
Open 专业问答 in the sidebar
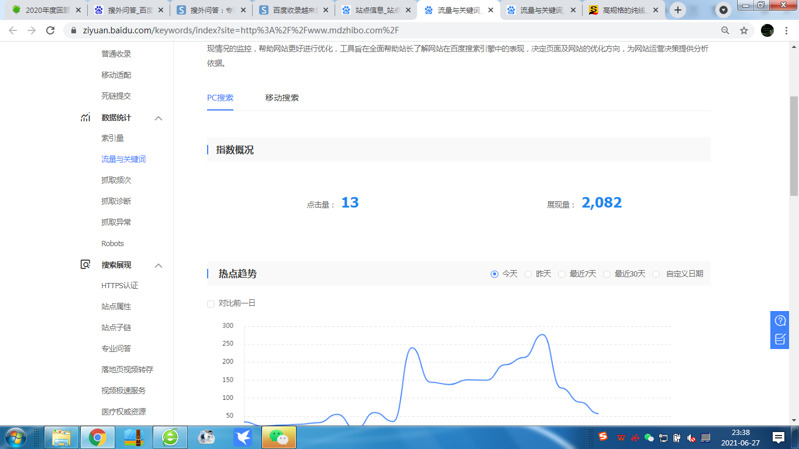tap(116, 349)
